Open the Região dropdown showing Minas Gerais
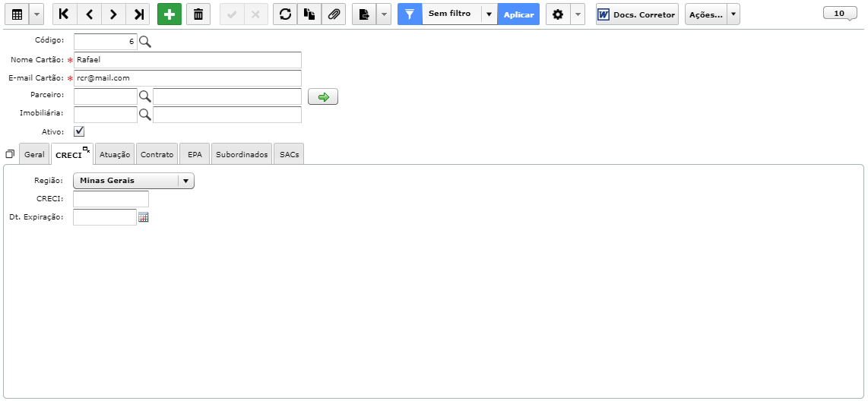The height and width of the screenshot is (401, 868). [x=134, y=180]
